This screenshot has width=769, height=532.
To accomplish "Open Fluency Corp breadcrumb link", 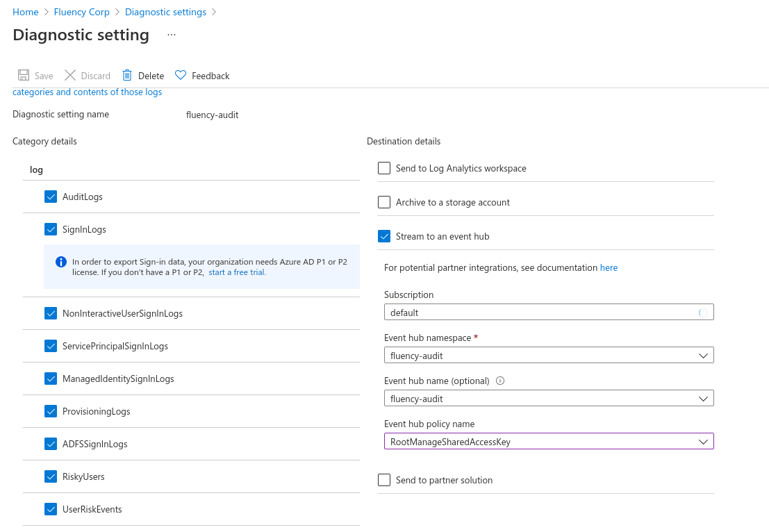I will coord(81,12).
